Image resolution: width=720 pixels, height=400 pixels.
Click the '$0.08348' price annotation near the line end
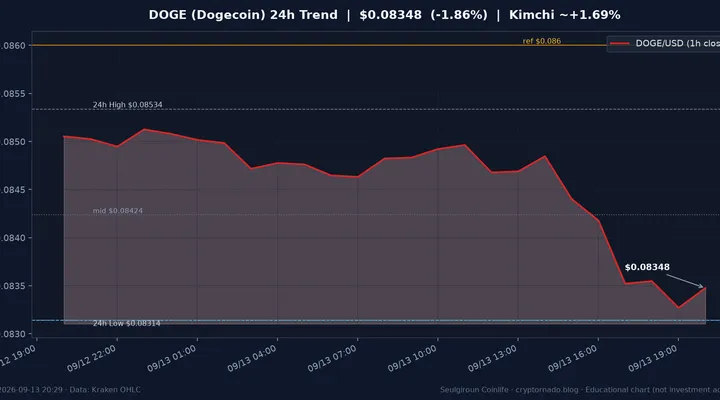[x=647, y=267]
